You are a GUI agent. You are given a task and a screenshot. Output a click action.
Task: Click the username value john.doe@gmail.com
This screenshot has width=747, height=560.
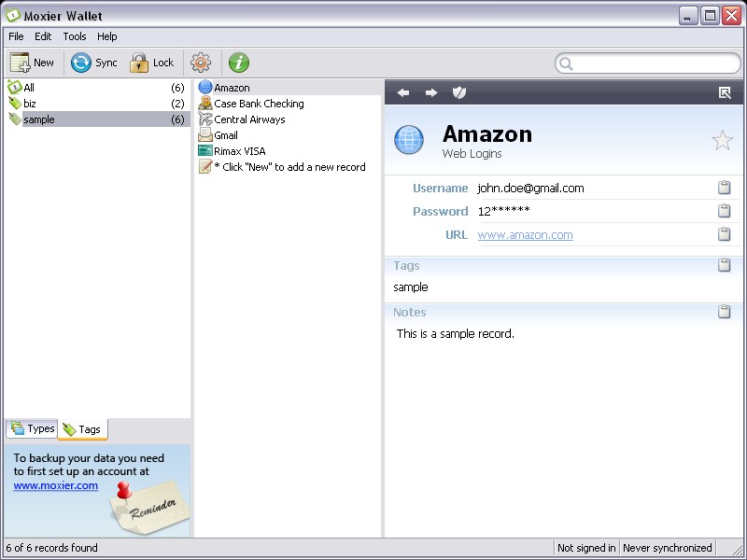[x=530, y=189]
